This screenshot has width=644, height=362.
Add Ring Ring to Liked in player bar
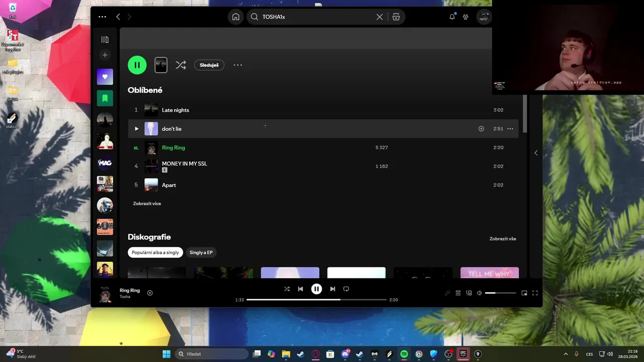150,293
